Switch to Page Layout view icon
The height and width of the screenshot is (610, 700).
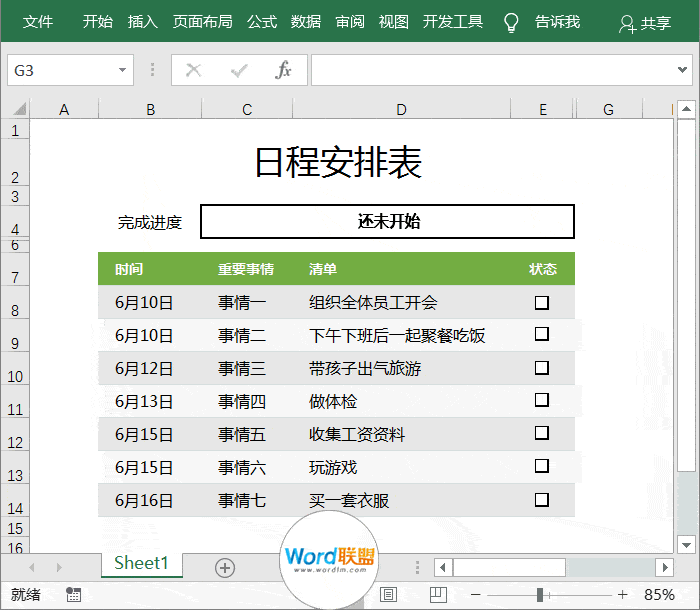coord(388,594)
